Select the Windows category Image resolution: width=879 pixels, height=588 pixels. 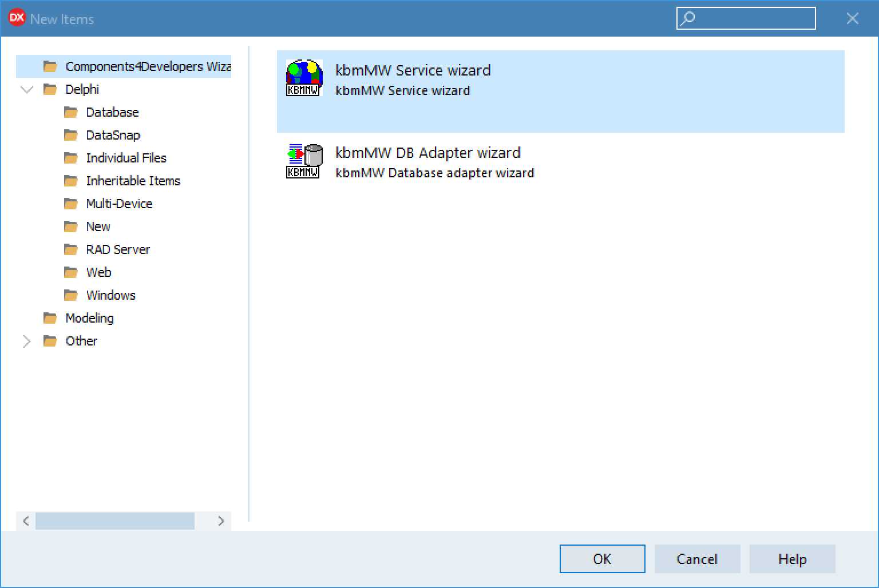pyautogui.click(x=110, y=295)
